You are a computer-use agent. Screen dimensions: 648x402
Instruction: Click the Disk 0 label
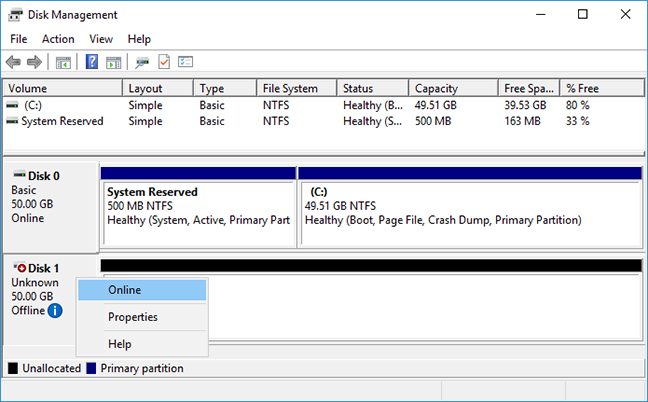pos(44,176)
